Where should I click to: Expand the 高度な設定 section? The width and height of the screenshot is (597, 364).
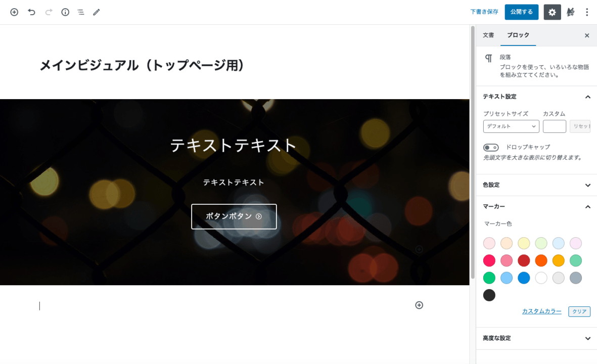(536, 338)
